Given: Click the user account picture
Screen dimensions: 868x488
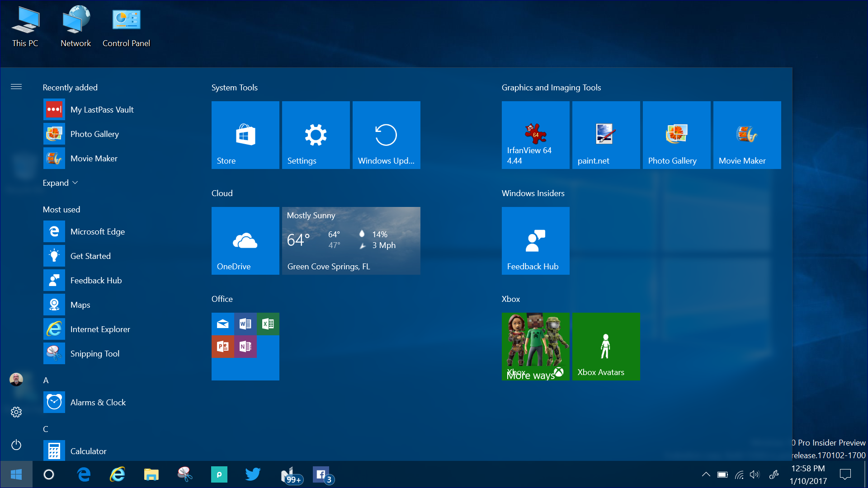Looking at the screenshot, I should [x=16, y=380].
